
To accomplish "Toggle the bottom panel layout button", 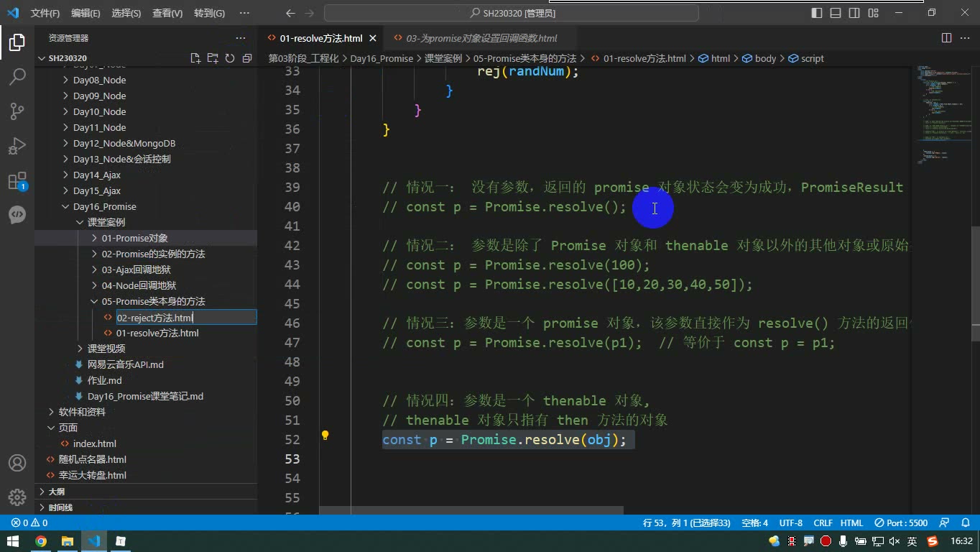I will (836, 13).
